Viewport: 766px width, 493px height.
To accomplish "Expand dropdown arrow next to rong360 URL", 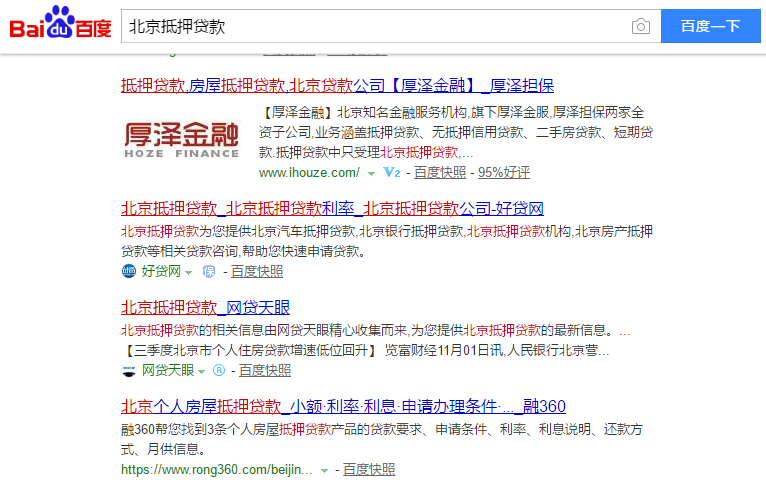I will tap(324, 471).
